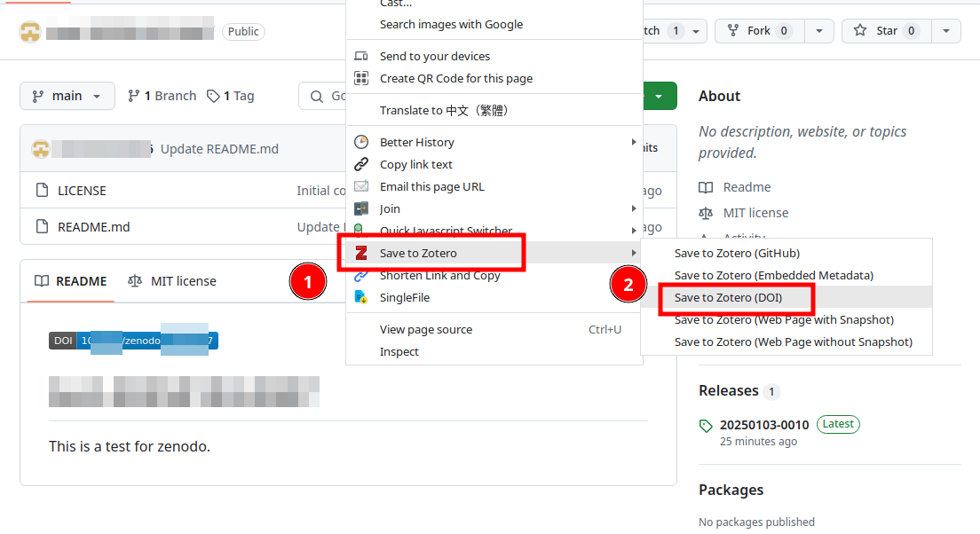Click the 1 Tag link
The image size is (980, 534).
point(231,96)
